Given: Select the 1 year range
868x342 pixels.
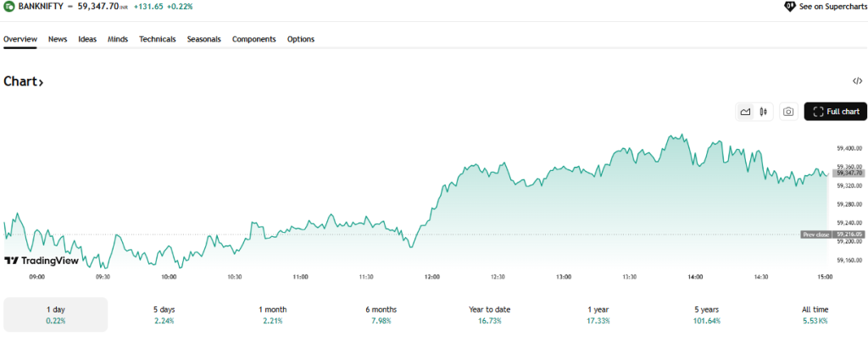Looking at the screenshot, I should 598,315.
